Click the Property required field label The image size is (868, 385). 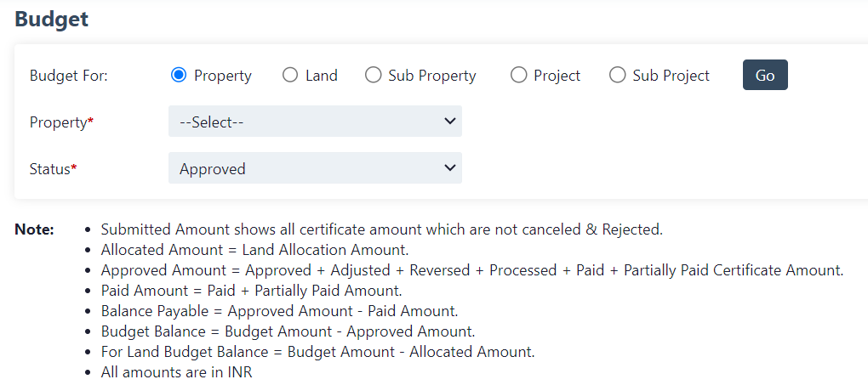coord(61,122)
